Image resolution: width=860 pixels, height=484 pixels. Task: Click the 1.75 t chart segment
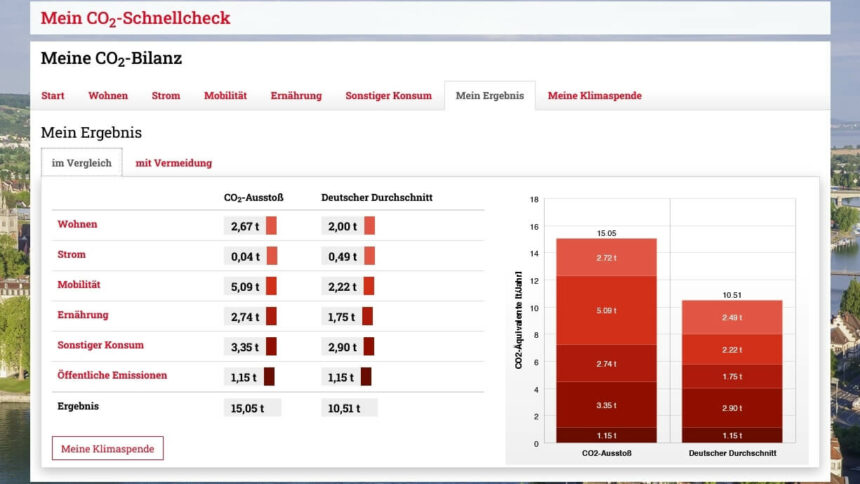point(732,376)
